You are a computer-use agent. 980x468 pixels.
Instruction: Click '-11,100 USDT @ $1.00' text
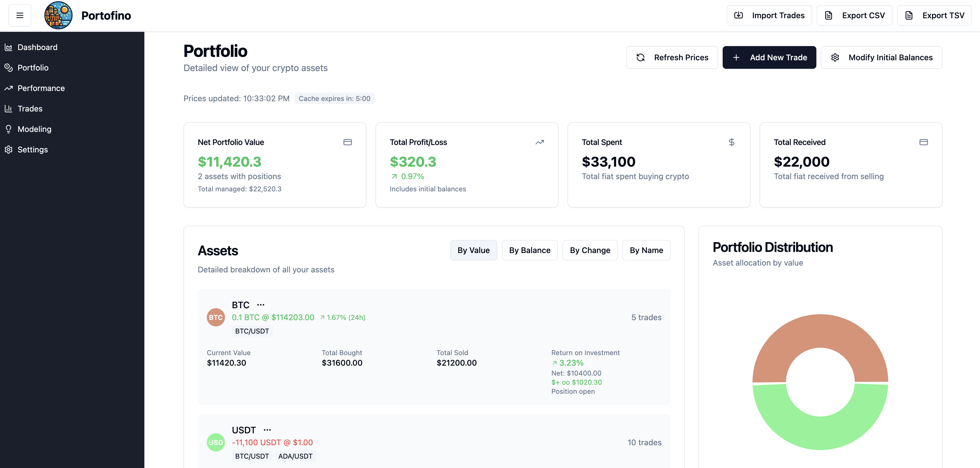tap(272, 442)
